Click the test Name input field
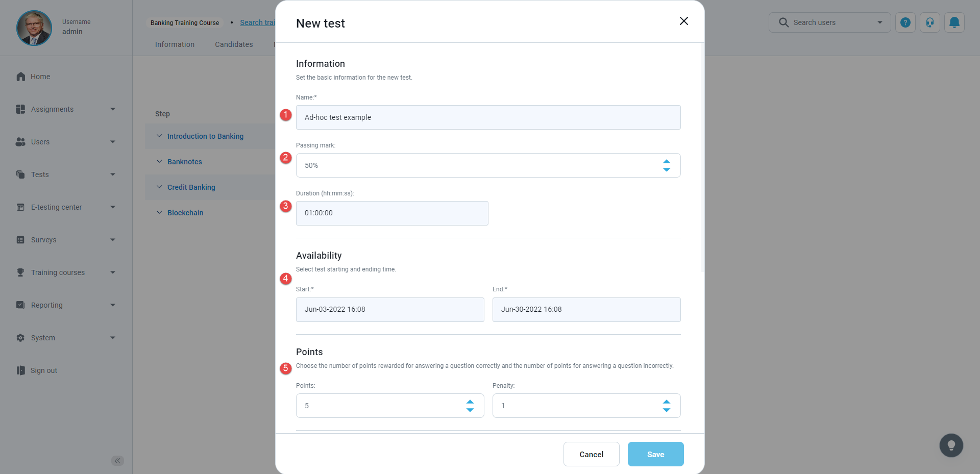980x474 pixels. click(488, 117)
